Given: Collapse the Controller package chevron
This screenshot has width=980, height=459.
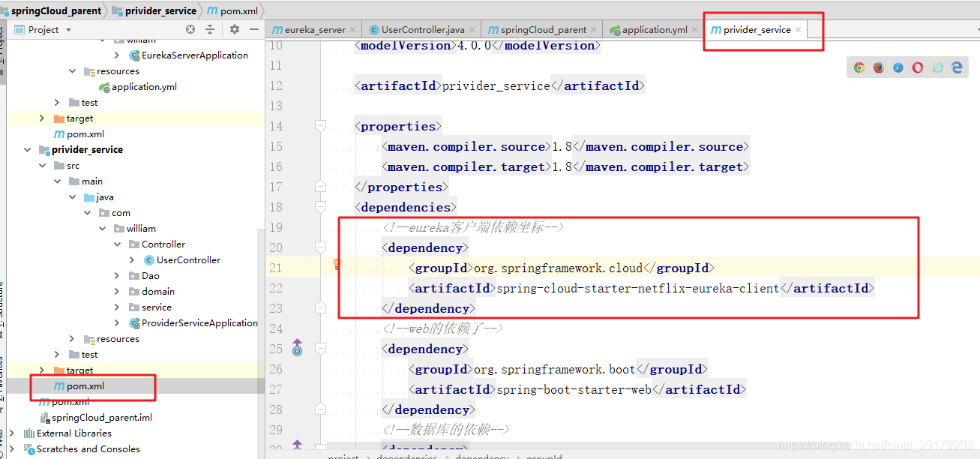Looking at the screenshot, I should tap(118, 244).
